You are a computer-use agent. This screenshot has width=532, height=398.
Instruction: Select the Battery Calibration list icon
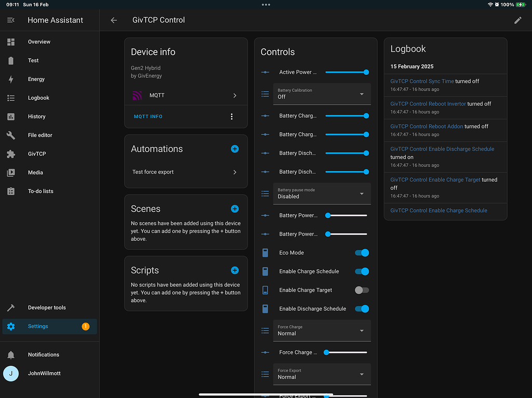[x=265, y=94]
